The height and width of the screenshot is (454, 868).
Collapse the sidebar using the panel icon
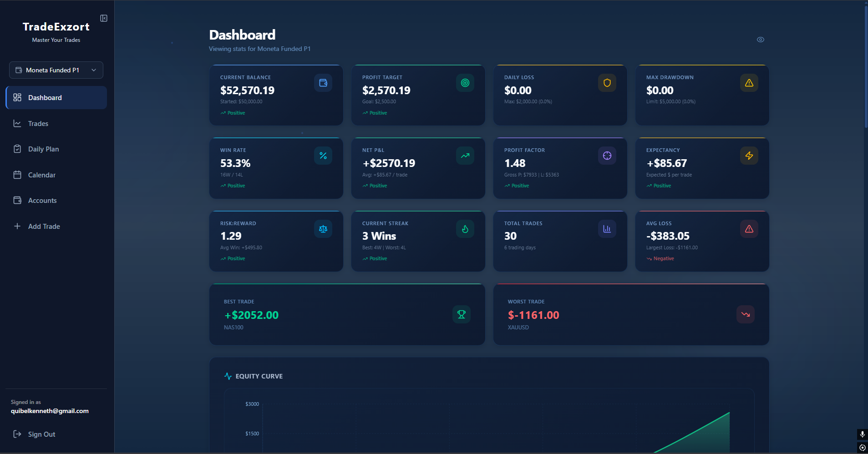(104, 18)
